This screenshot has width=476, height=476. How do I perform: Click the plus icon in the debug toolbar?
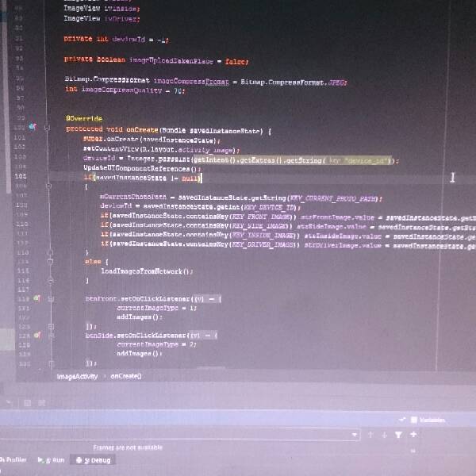coord(413,435)
